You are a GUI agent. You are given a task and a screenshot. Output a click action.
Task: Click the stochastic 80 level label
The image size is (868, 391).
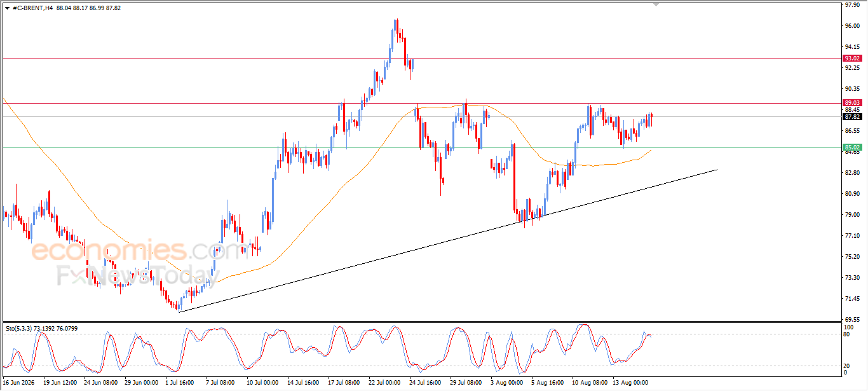848,334
